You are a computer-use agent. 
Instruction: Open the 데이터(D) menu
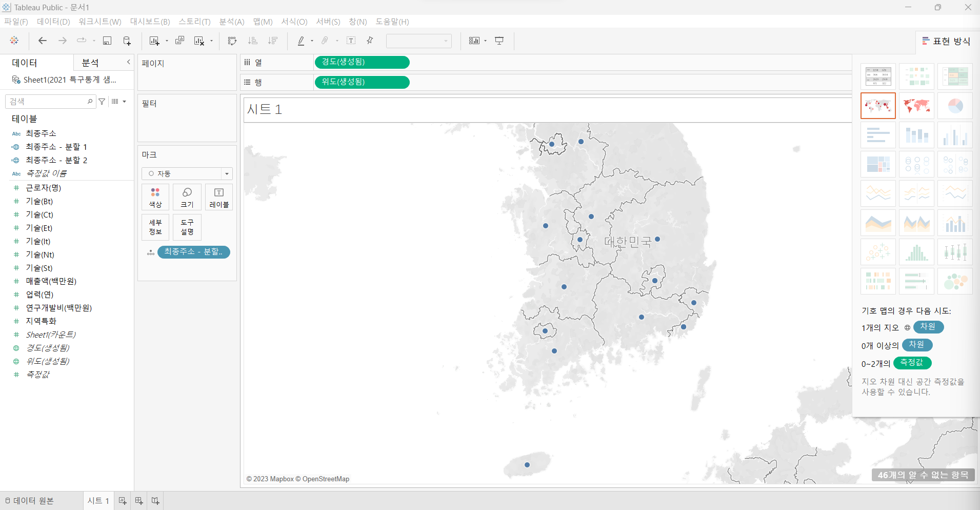tap(53, 22)
